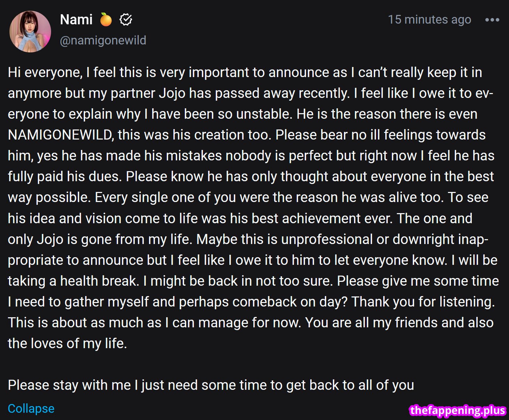Image resolution: width=509 pixels, height=420 pixels.
Task: Click the thefappening.plus watermark
Action: (x=457, y=410)
